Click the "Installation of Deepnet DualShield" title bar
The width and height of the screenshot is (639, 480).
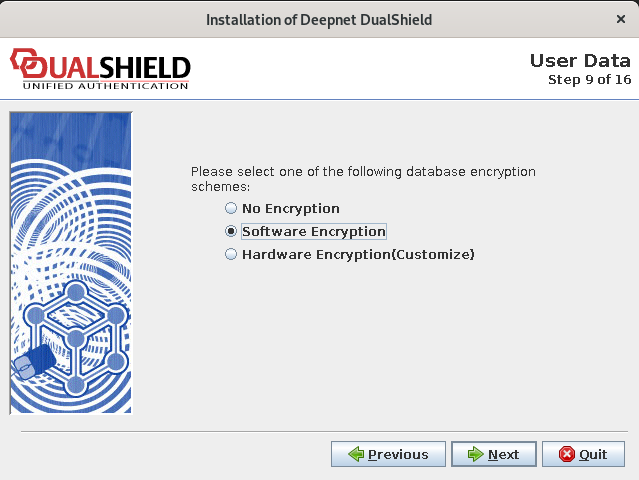coord(319,19)
